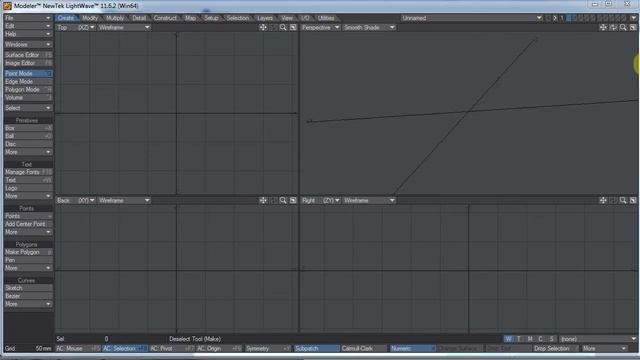Switch to the Layers tab
640x360 pixels.
click(x=265, y=18)
